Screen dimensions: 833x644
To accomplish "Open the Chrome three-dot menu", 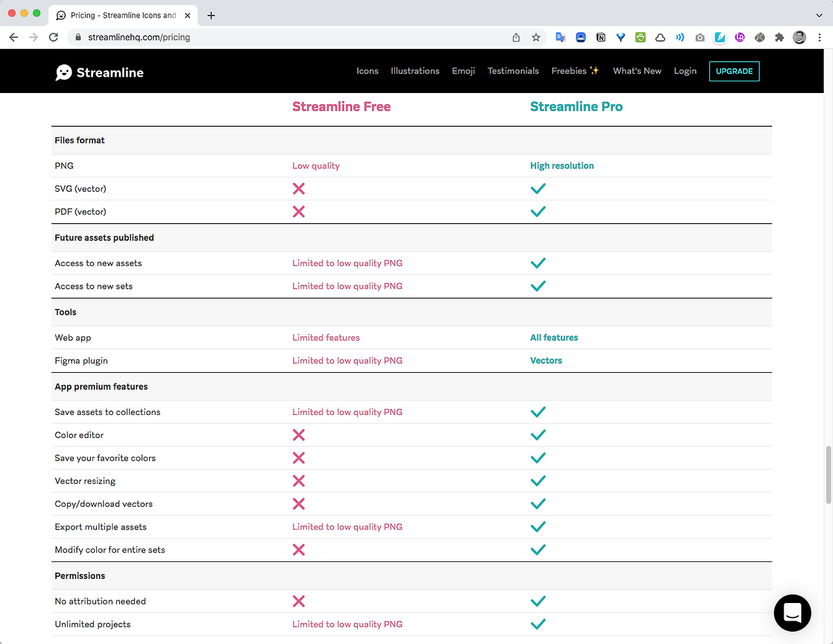I will tap(819, 38).
